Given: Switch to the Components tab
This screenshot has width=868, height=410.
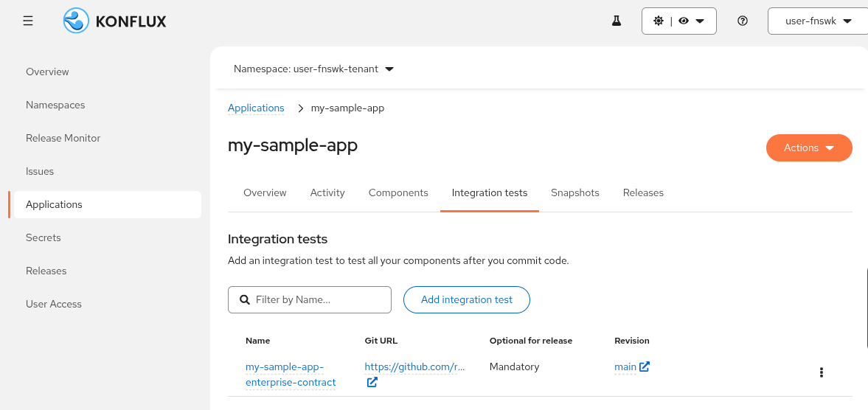Looking at the screenshot, I should [398, 192].
